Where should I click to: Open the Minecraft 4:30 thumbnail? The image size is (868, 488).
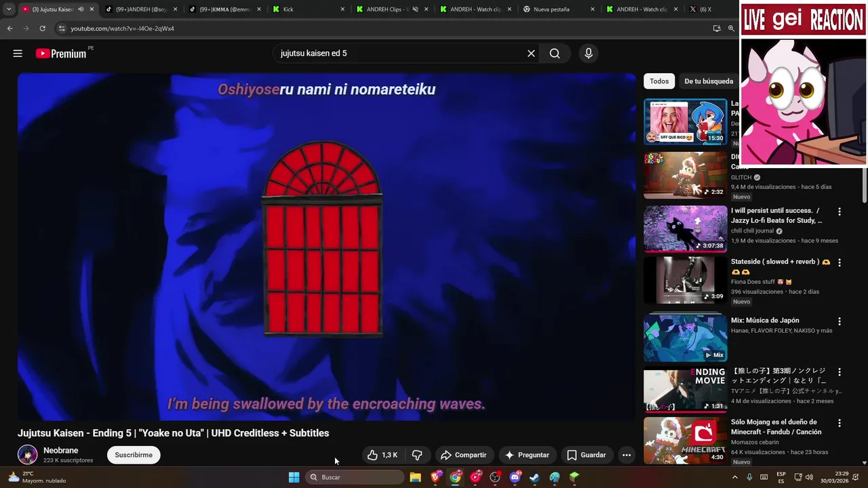[685, 440]
